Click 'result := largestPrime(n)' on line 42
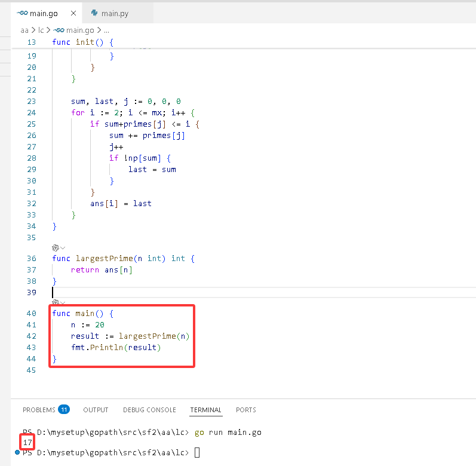 [130, 336]
